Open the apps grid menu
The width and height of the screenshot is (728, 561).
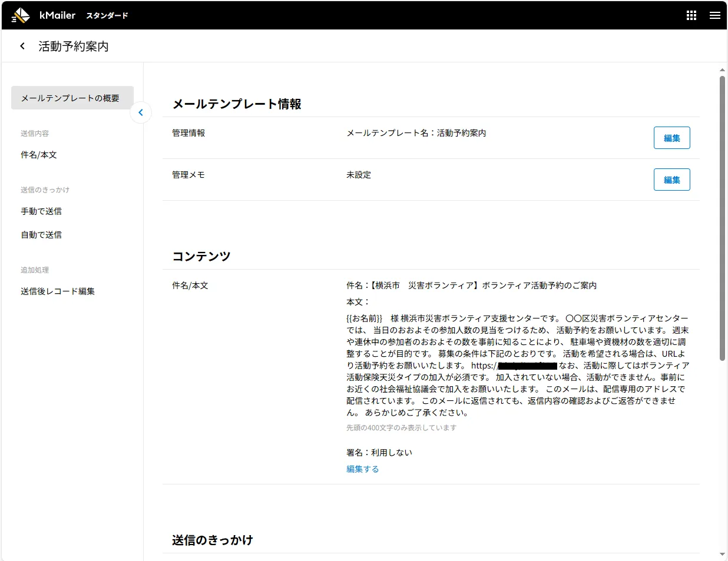pos(691,15)
